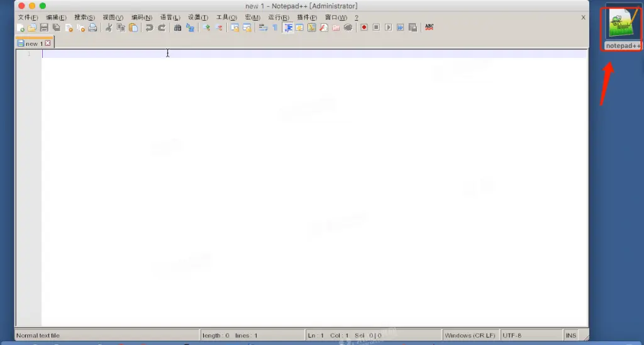Open the 插件(P) menu

(x=307, y=17)
